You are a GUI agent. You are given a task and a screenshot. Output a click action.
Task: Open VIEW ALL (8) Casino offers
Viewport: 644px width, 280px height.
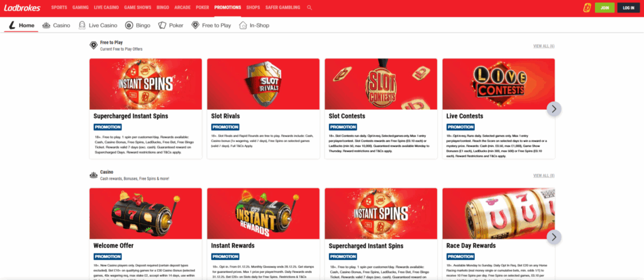pyautogui.click(x=544, y=175)
